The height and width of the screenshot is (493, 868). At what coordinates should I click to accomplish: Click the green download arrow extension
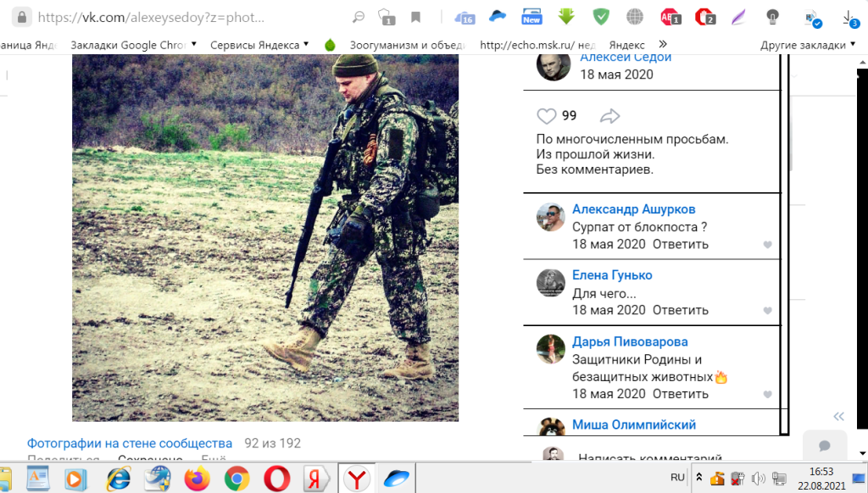[566, 17]
